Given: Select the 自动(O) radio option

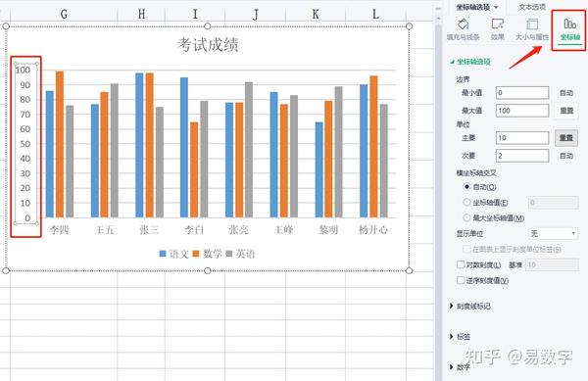Looking at the screenshot, I should tap(466, 186).
